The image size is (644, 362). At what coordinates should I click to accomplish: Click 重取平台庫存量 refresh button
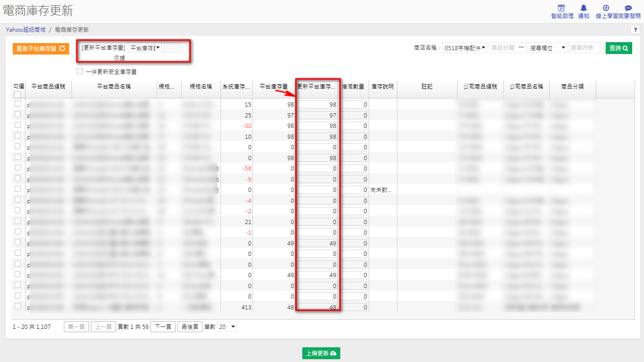tap(41, 48)
